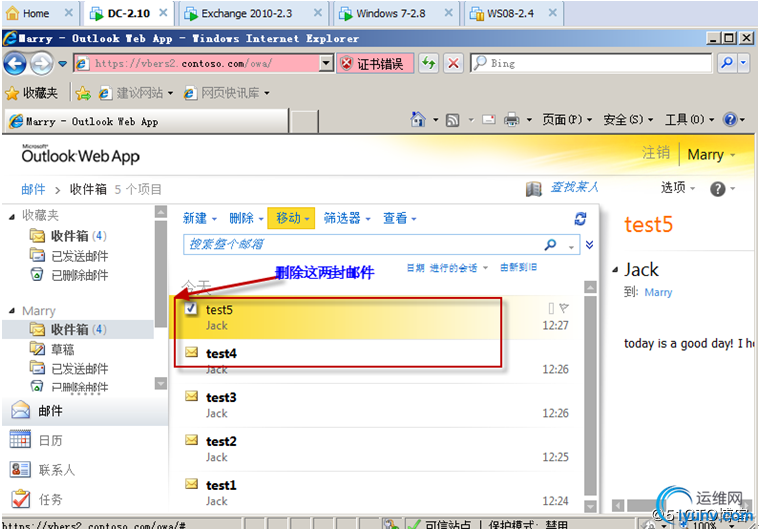This screenshot has width=759, height=532.
Task: Click the Find someone (查找某人) link
Action: click(x=574, y=187)
